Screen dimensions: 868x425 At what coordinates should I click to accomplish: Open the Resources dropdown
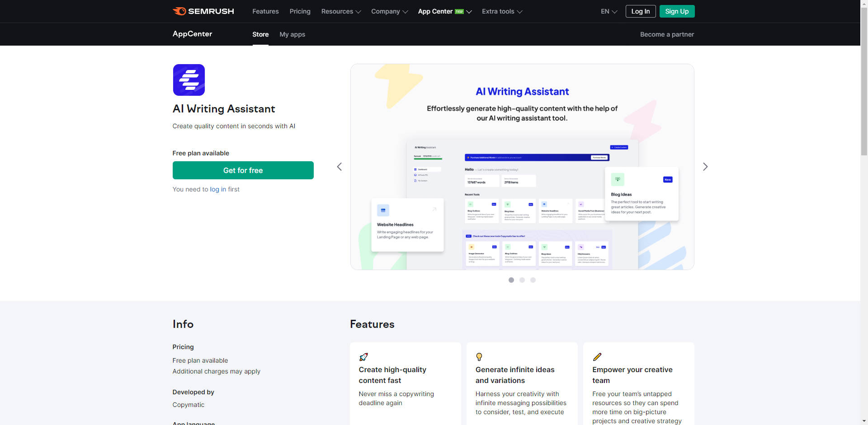pyautogui.click(x=341, y=11)
